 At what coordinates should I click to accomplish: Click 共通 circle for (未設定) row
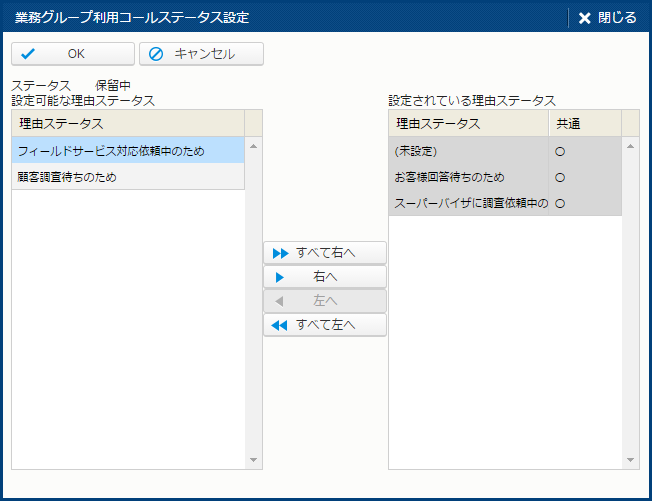560,151
